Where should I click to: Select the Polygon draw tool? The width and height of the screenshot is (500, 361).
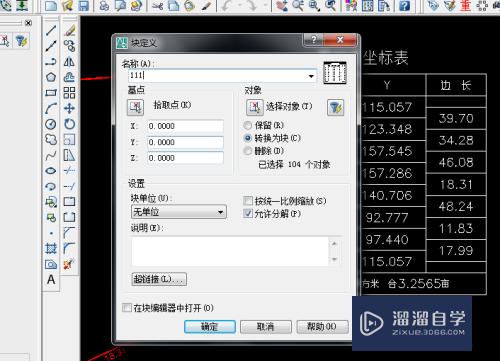(51, 77)
